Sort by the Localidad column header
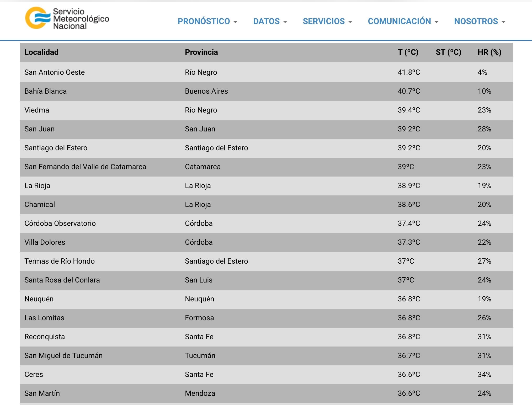Viewport: 532px width, 405px height. tap(41, 52)
